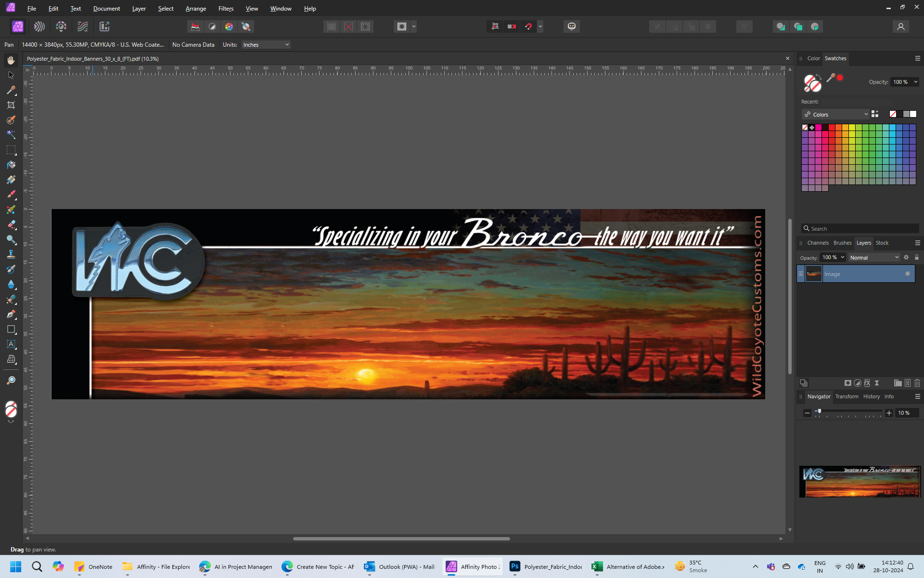Open the Document menu
This screenshot has height=578, width=924.
pos(106,9)
